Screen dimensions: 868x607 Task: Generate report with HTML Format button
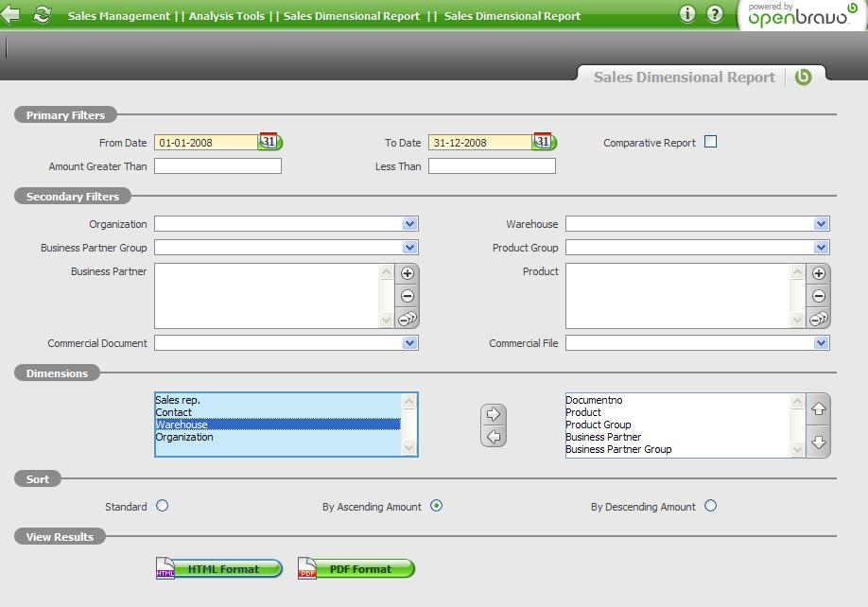(219, 569)
